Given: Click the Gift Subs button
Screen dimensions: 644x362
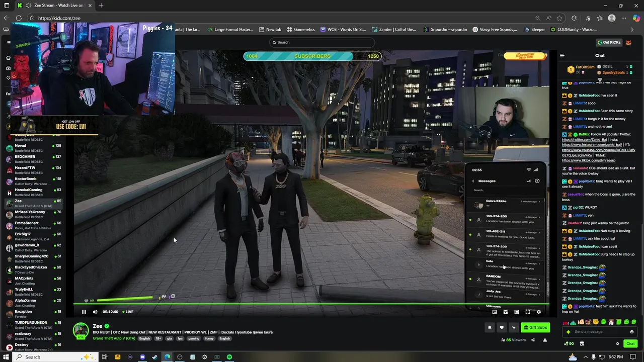Looking at the screenshot, I should click(x=535, y=327).
